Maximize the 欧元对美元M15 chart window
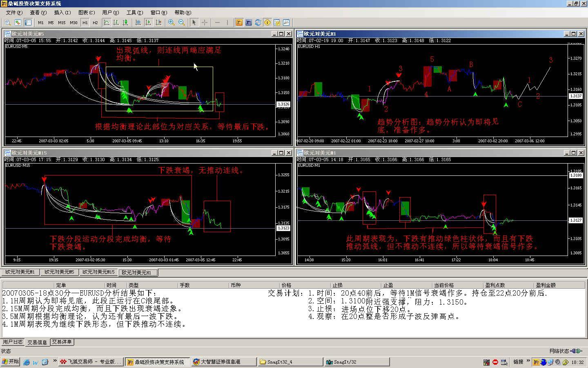The width and height of the screenshot is (588, 368). click(x=281, y=153)
